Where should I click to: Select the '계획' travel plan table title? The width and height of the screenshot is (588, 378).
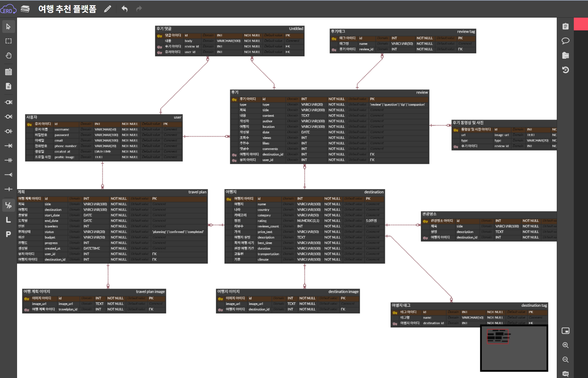(21, 192)
